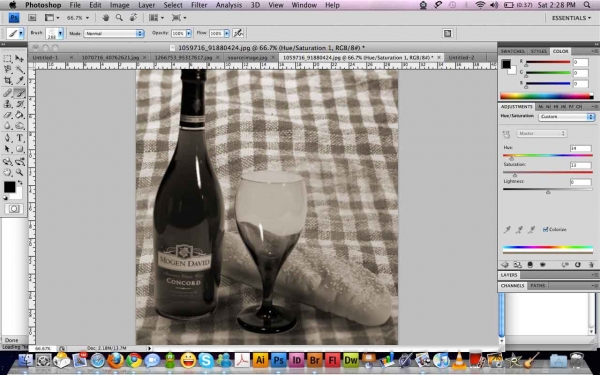Select the 3D Rotate tool

point(7,161)
